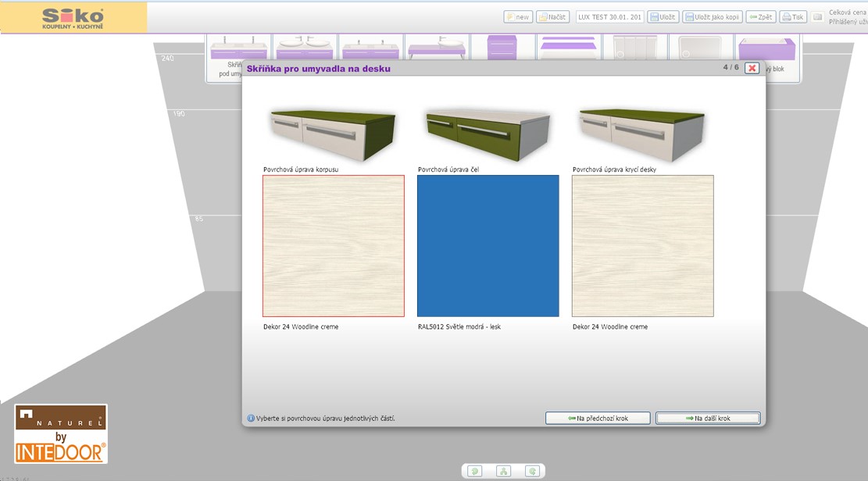Open the blue RAL5012 front swatch
This screenshot has width=868, height=481.
[x=488, y=246]
